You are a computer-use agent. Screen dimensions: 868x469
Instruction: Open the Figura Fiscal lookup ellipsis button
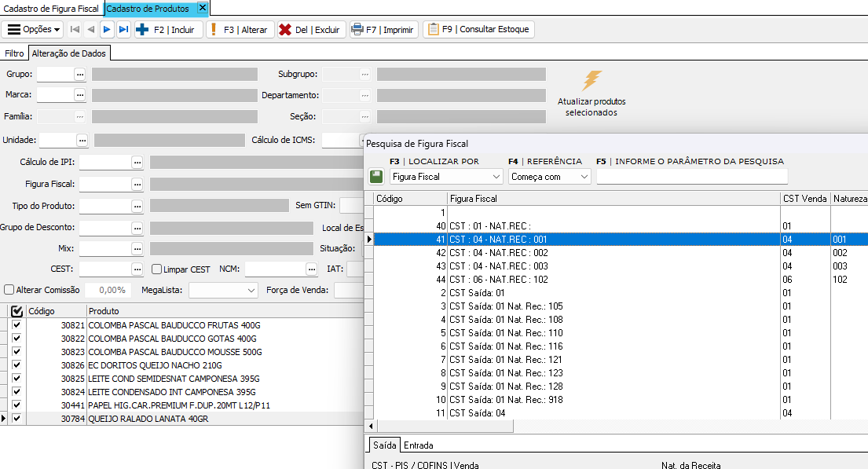point(137,184)
